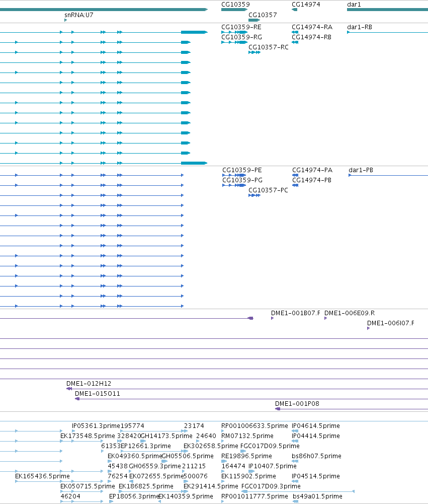Image resolution: width=428 pixels, height=504 pixels.
Task: Select EST RM07132.5prime
Action: [x=247, y=436]
